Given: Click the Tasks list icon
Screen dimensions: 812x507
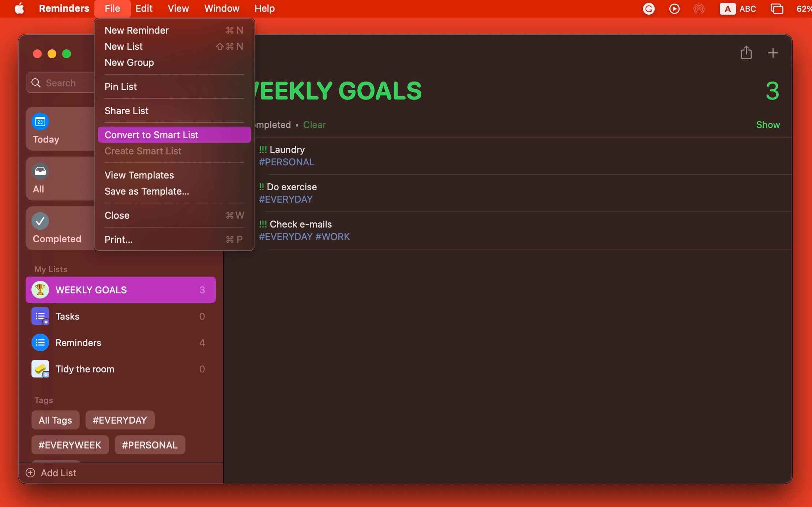Looking at the screenshot, I should click(x=40, y=315).
